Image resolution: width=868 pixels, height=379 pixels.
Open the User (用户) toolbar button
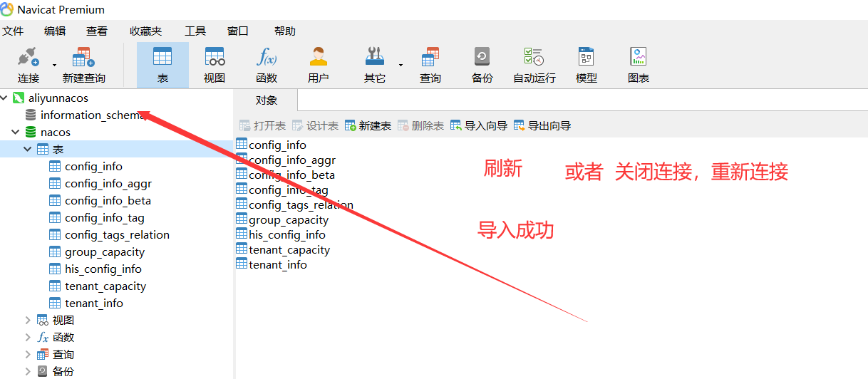(319, 65)
